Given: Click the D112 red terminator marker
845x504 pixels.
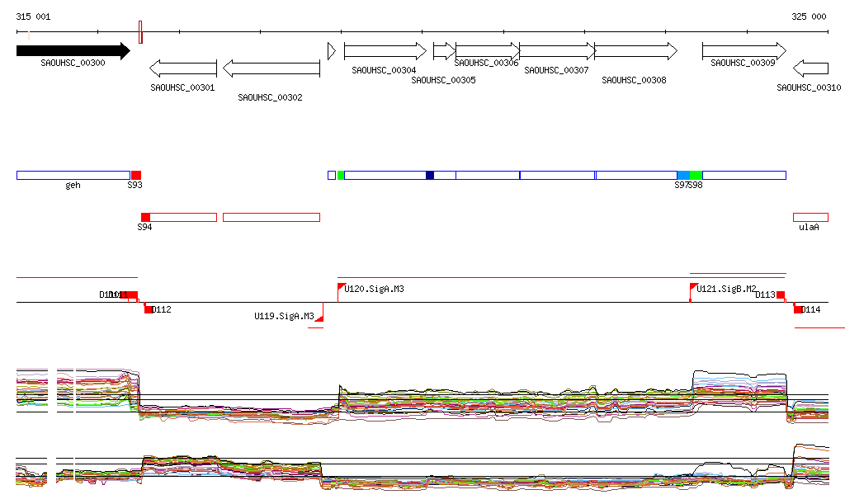Looking at the screenshot, I should (149, 309).
